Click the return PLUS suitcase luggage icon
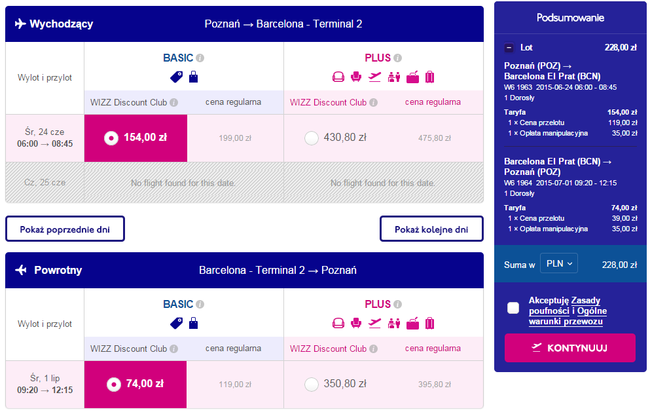The height and width of the screenshot is (416, 650). pyautogui.click(x=430, y=322)
